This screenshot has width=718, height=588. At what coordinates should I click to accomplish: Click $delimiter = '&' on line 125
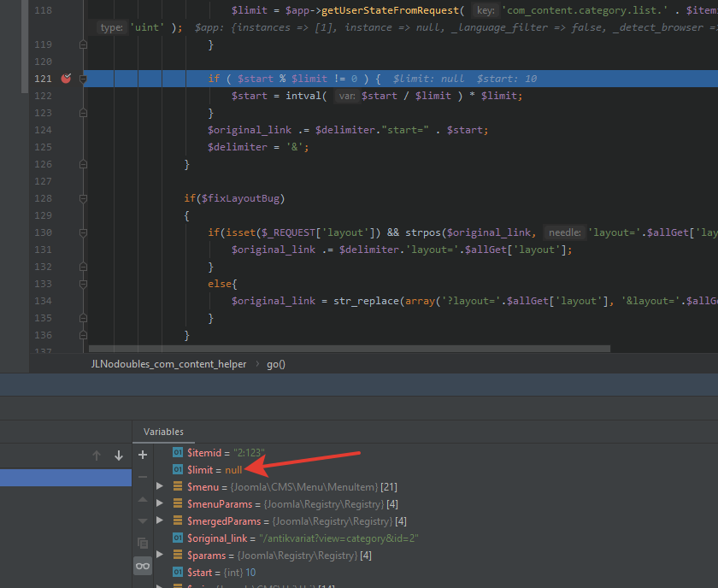(x=258, y=147)
